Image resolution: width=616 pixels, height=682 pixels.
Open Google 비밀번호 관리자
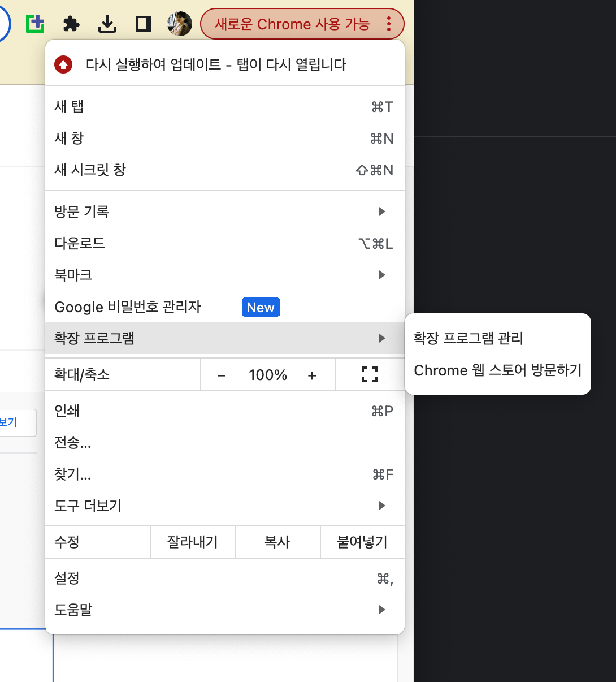pyautogui.click(x=225, y=307)
